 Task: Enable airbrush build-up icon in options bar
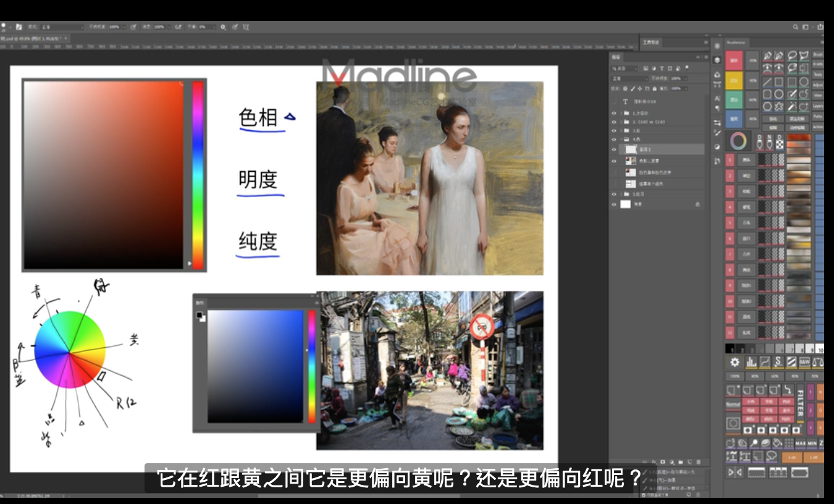pyautogui.click(x=178, y=27)
